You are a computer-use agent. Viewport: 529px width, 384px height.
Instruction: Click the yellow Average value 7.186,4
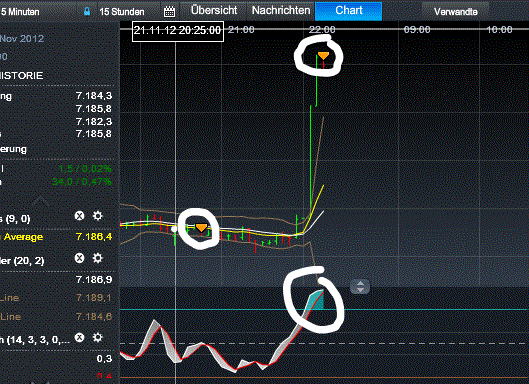[x=94, y=237]
